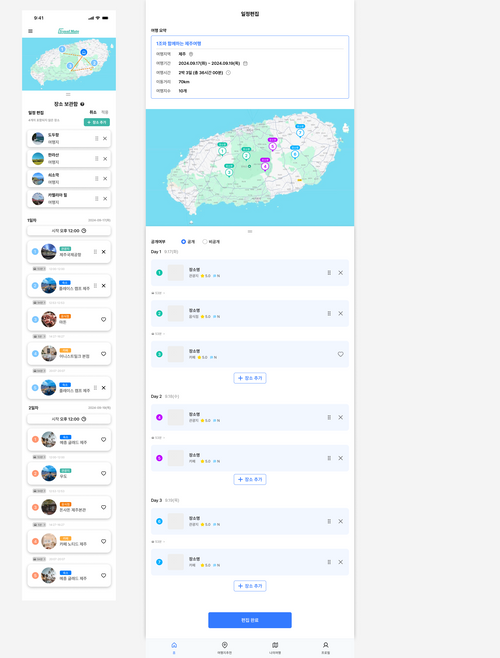The height and width of the screenshot is (658, 500).
Task: Like 카페 노티드 제주 with the heart icon
Action: pos(103,541)
